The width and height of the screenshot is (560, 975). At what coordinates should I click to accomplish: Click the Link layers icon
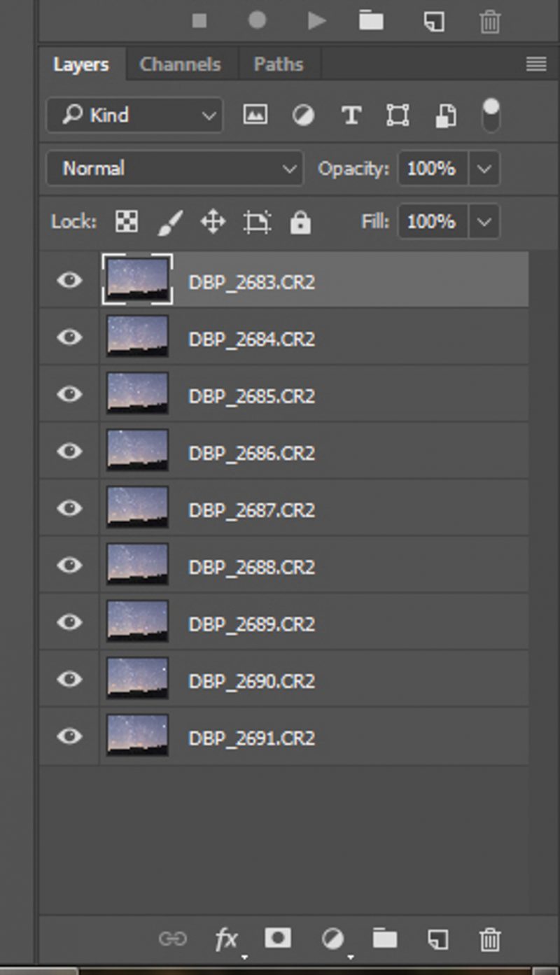174,939
